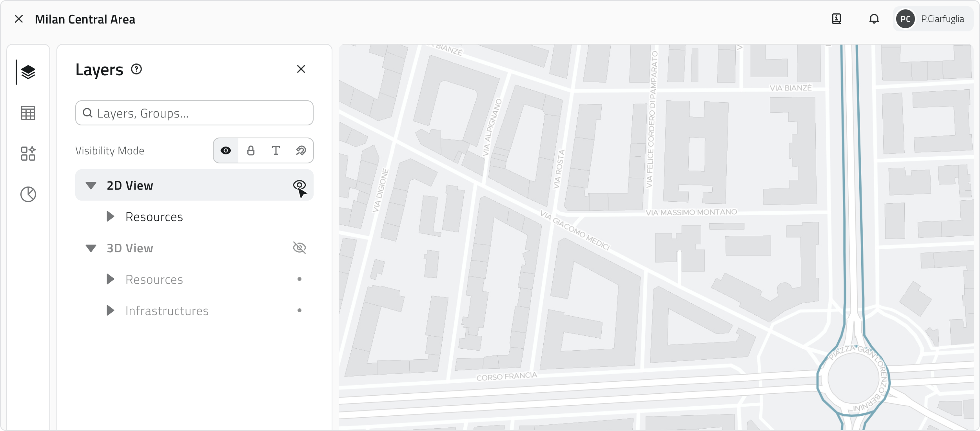Open the table grid sidebar icon
The image size is (980, 431).
(x=28, y=113)
